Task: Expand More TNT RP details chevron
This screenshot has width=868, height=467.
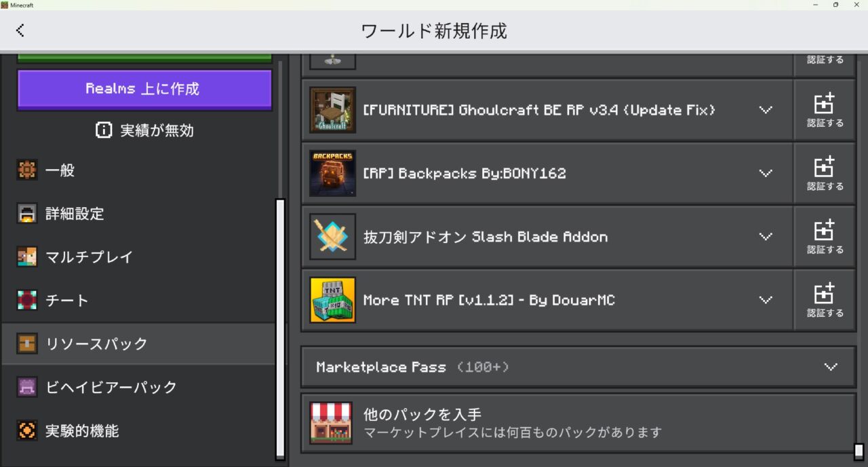Action: pos(766,300)
